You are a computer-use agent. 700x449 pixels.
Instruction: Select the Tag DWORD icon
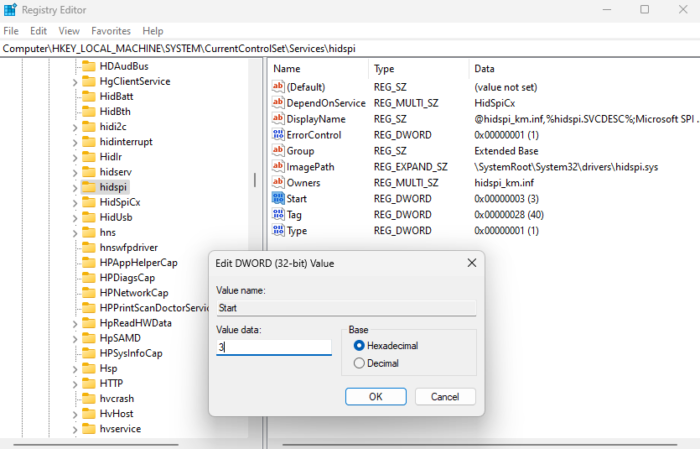tap(278, 215)
